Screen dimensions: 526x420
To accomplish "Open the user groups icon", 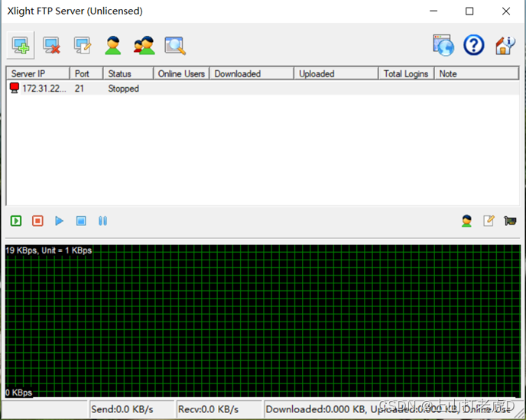I will click(144, 46).
